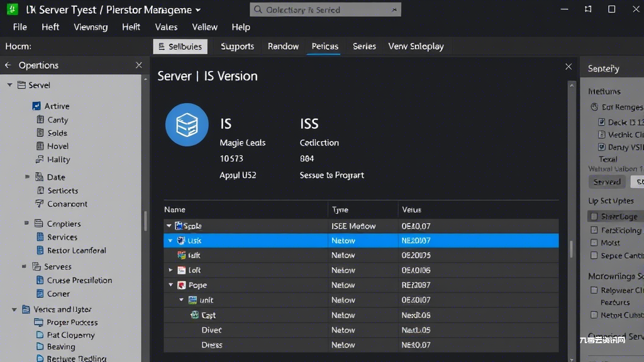Click the Eor Remges clock icon
This screenshot has height=362, width=644.
(x=595, y=107)
